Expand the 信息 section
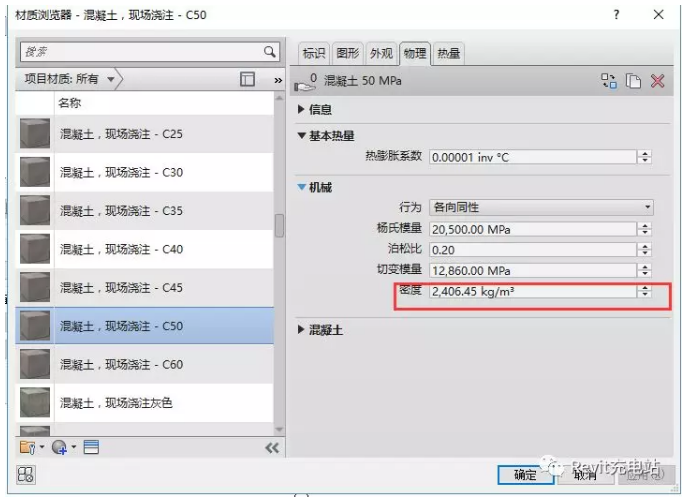 point(301,109)
